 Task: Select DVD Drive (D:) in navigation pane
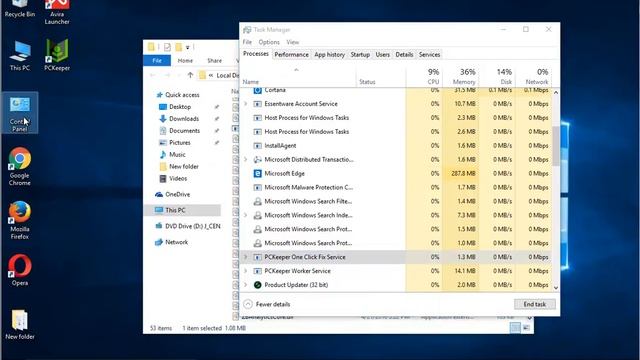point(193,226)
